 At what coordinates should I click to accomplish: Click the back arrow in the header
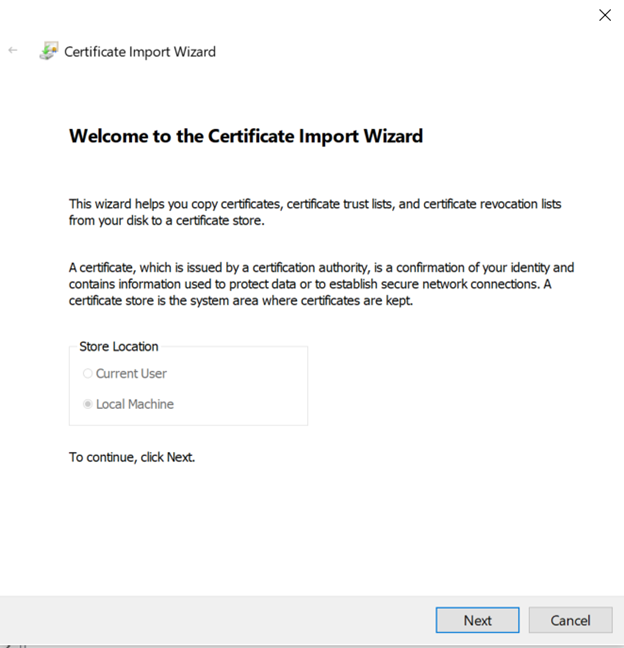pos(13,51)
